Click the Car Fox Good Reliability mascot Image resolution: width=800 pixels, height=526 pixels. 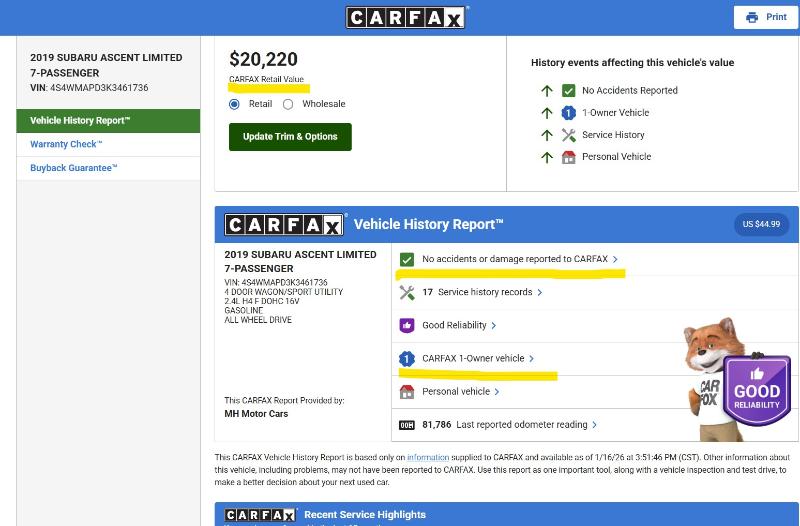click(x=737, y=380)
